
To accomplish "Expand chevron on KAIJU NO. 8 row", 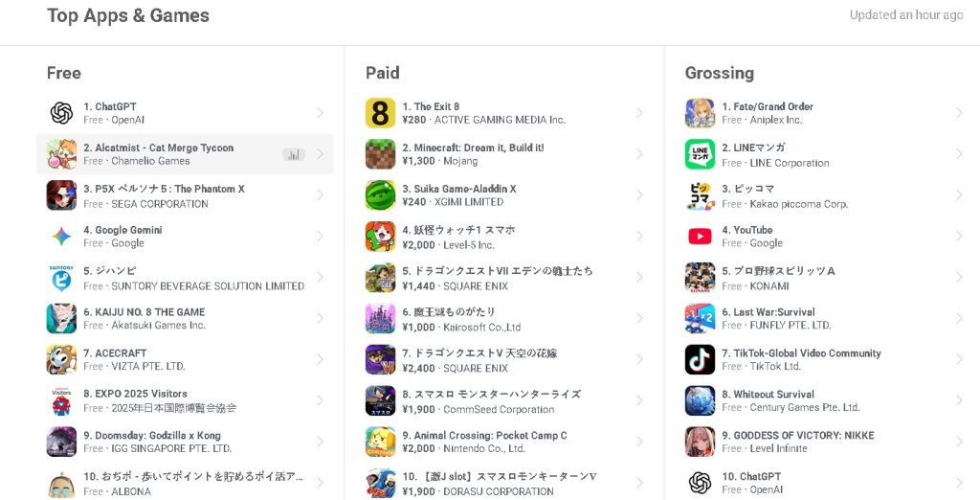I will tap(320, 318).
